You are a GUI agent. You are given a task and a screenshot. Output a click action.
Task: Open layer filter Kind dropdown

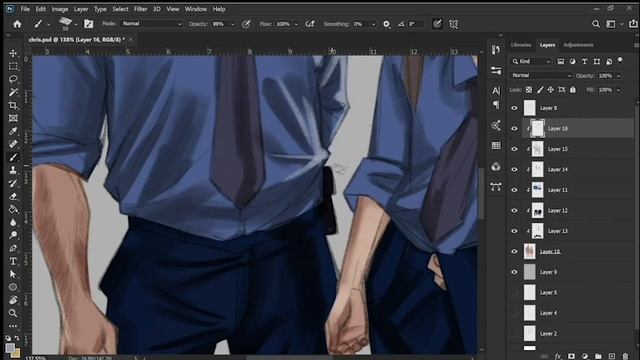[x=531, y=61]
